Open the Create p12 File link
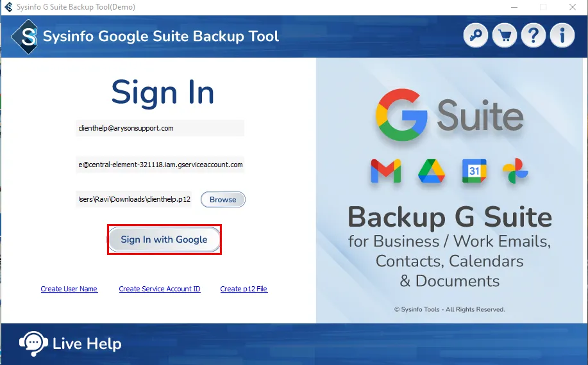This screenshot has width=588, height=365. pos(244,289)
